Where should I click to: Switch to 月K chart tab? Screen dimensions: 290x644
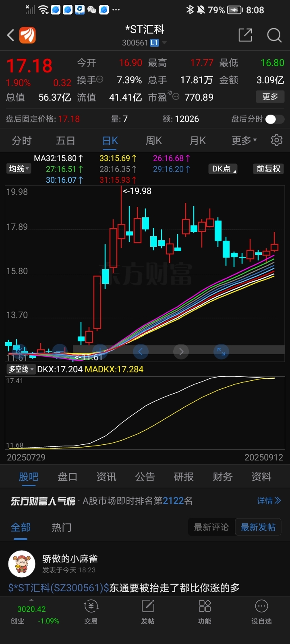tap(198, 140)
